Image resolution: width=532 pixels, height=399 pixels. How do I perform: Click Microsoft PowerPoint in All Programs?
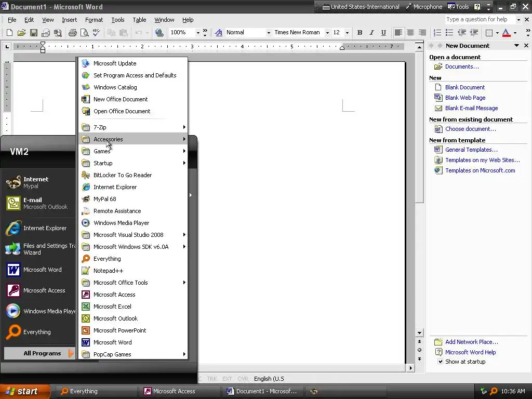[133, 330]
